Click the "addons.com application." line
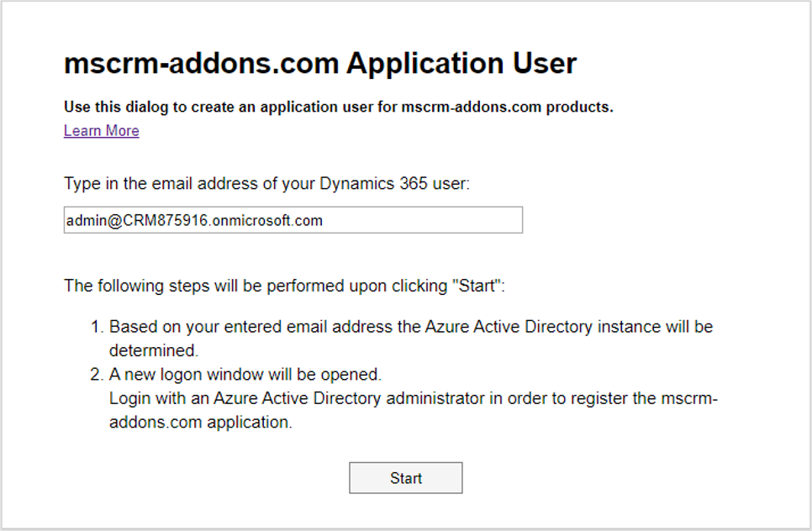The width and height of the screenshot is (812, 531). [x=201, y=422]
